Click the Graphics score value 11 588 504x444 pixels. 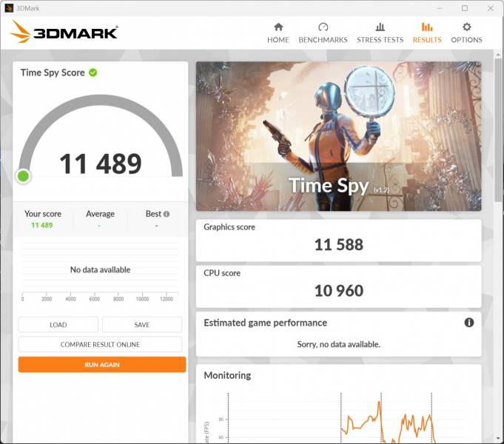[339, 245]
